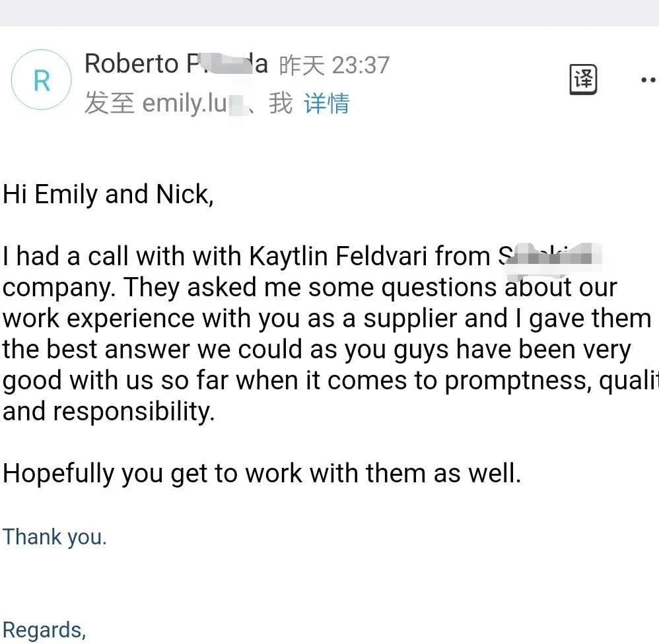Tap the sender avatar with letter R
The image size is (659, 644).
[41, 80]
